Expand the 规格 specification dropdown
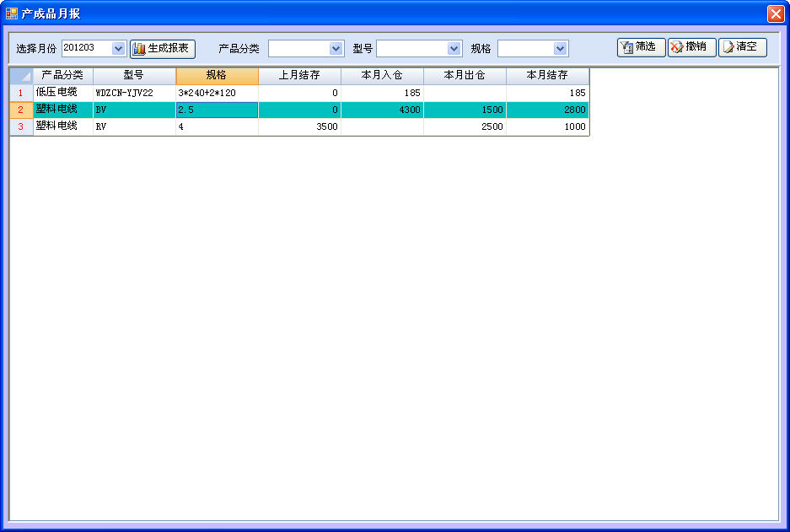Viewport: 790px width, 532px height. [x=561, y=49]
